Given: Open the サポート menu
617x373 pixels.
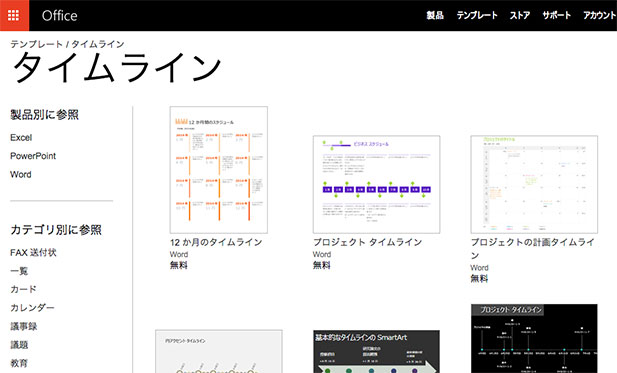Looking at the screenshot, I should 556,15.
